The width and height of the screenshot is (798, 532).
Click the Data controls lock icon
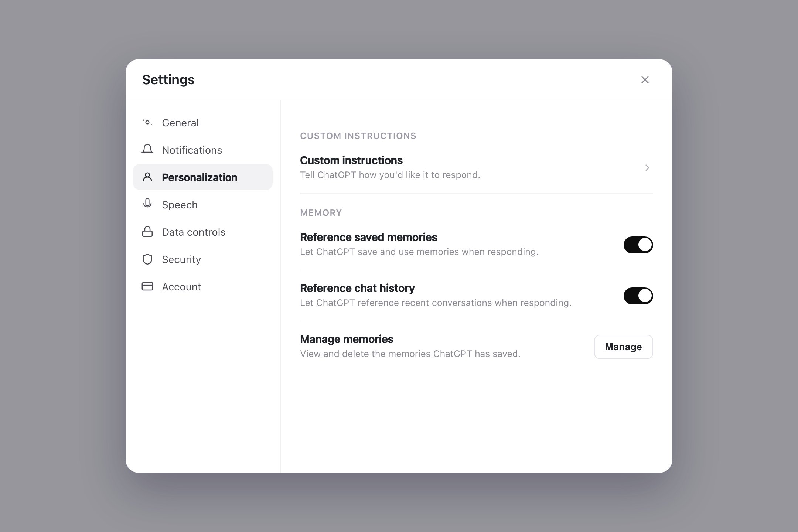click(x=147, y=232)
